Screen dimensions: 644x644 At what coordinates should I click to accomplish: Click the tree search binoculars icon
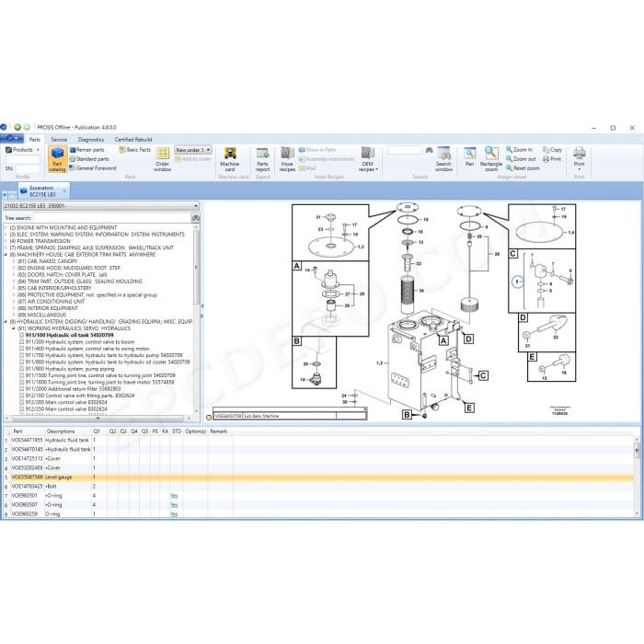[x=195, y=218]
